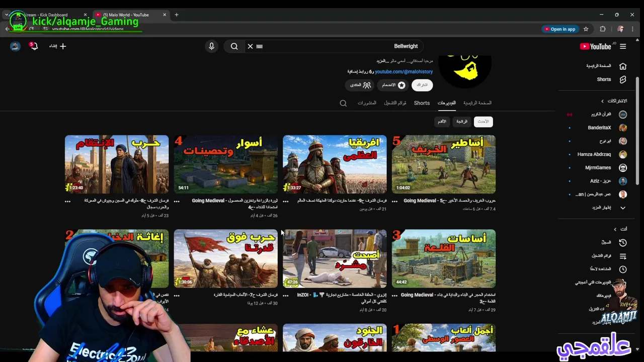
Task: Play the حرب الانتقام thumbnail video
Action: [117, 164]
